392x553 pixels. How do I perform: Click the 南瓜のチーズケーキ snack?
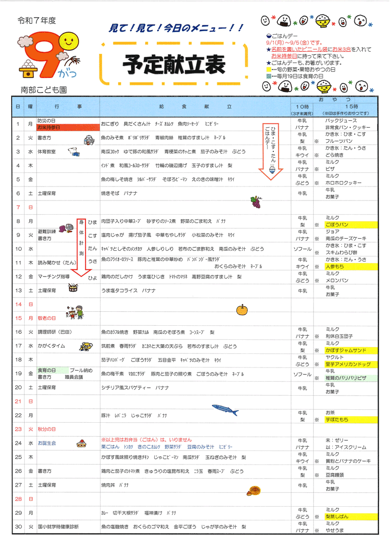[346, 239]
